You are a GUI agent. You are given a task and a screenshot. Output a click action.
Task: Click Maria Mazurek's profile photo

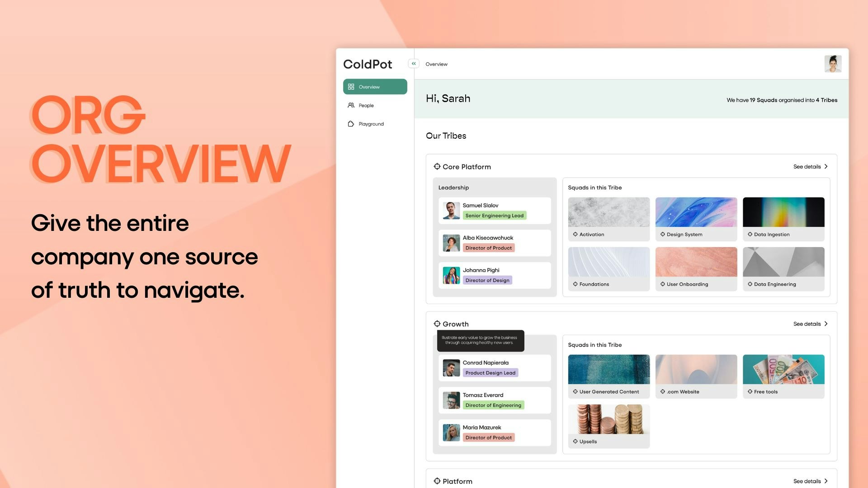[451, 432]
